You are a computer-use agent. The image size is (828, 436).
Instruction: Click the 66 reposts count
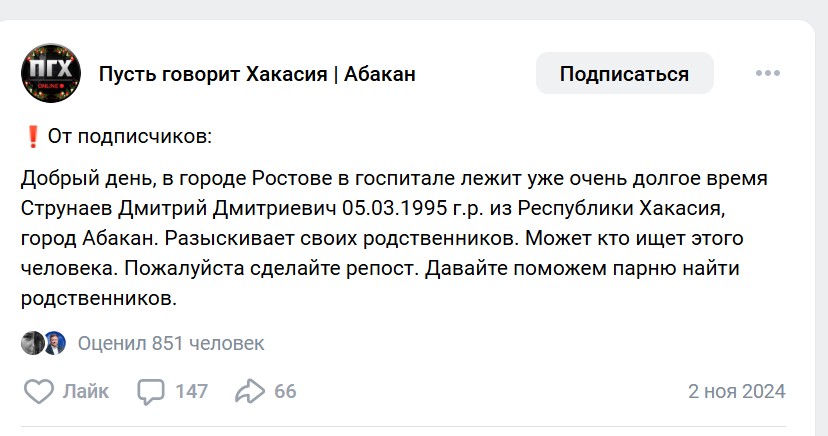pyautogui.click(x=285, y=391)
